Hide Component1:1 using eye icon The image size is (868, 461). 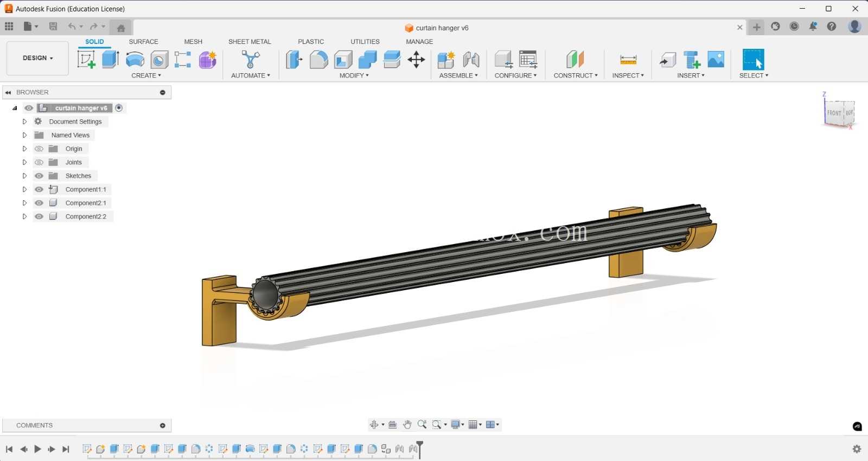coord(39,189)
